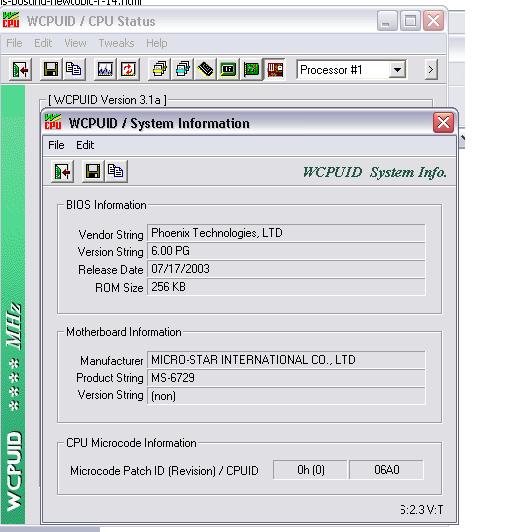Open the Help menu in CPU Status
The width and height of the screenshot is (512, 532).
tap(156, 43)
